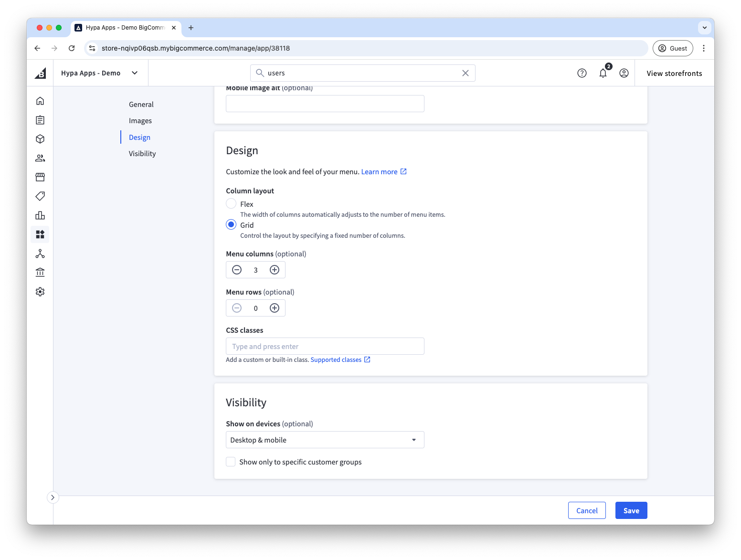Open the Settings gear icon in sidebar

coord(40,292)
